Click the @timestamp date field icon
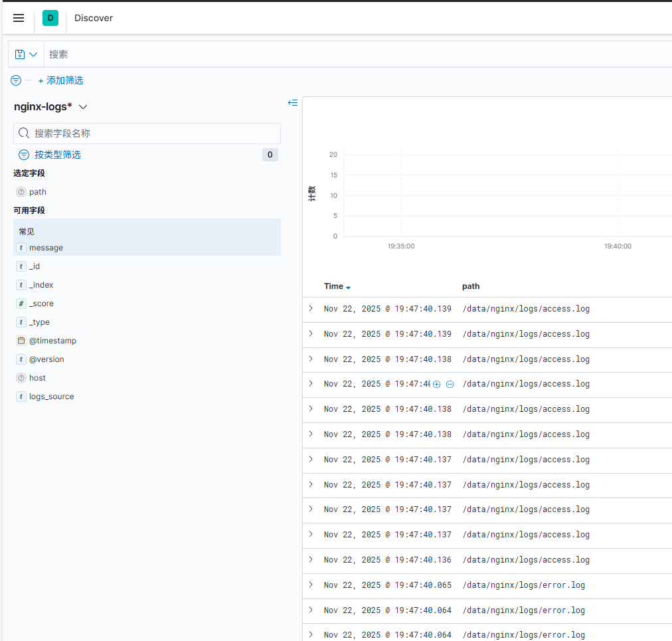 tap(21, 341)
